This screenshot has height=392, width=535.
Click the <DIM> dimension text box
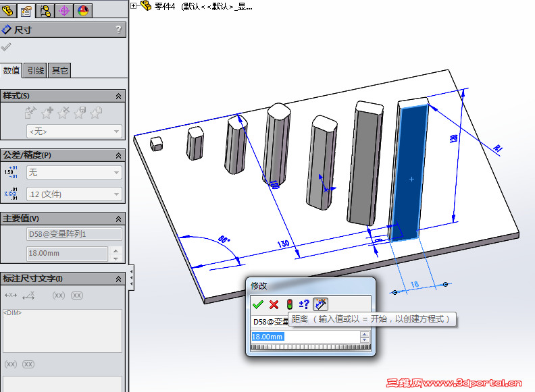coord(62,331)
